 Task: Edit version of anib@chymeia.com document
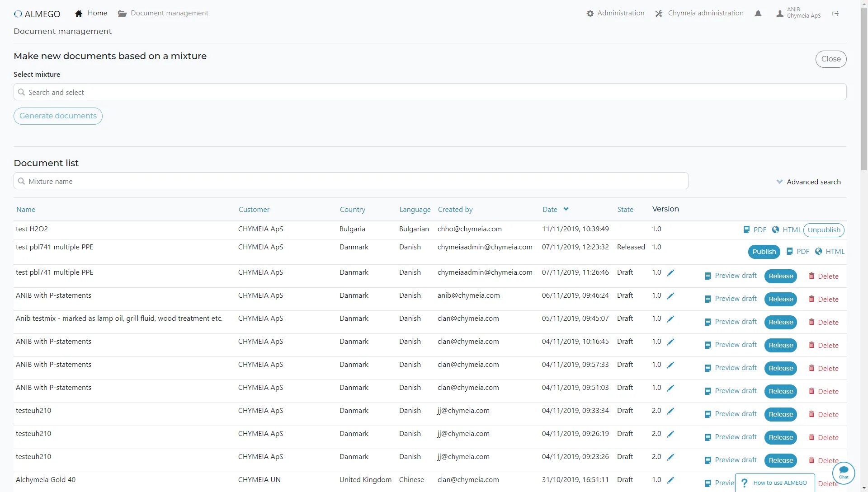pyautogui.click(x=670, y=295)
